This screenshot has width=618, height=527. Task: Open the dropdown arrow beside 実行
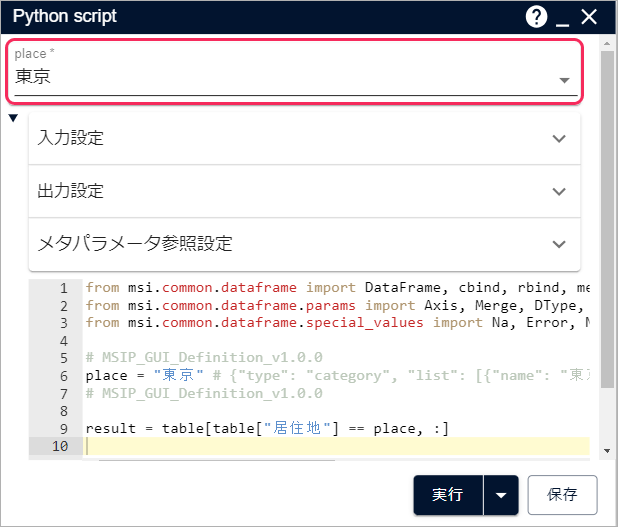tap(501, 495)
